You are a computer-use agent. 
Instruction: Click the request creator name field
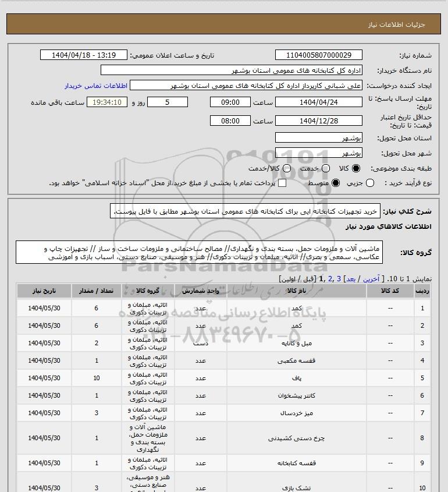point(246,86)
